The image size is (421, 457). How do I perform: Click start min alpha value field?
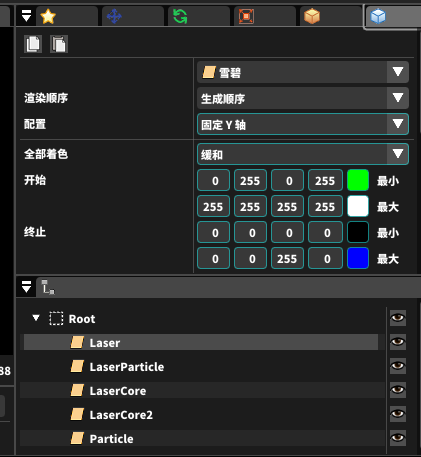click(325, 180)
